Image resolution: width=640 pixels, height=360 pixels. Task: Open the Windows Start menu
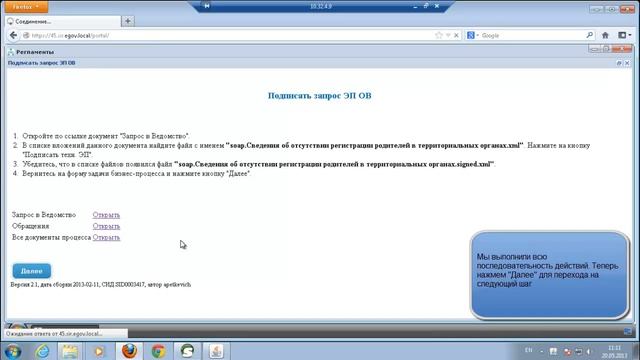pos(13,351)
